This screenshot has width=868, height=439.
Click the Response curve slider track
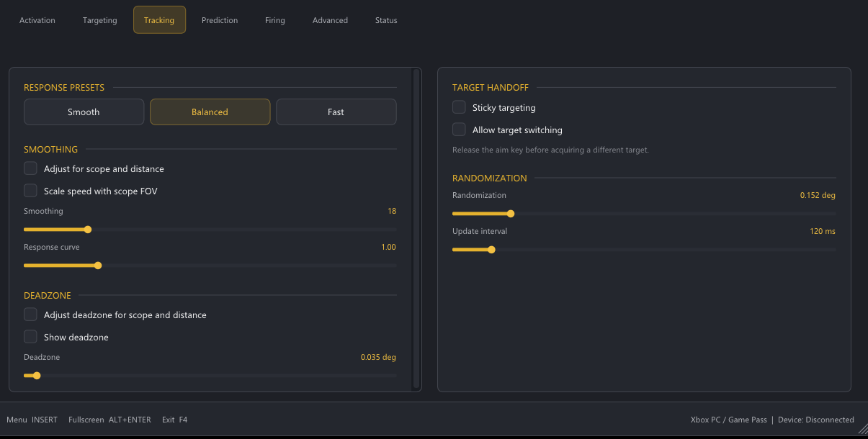pos(210,266)
